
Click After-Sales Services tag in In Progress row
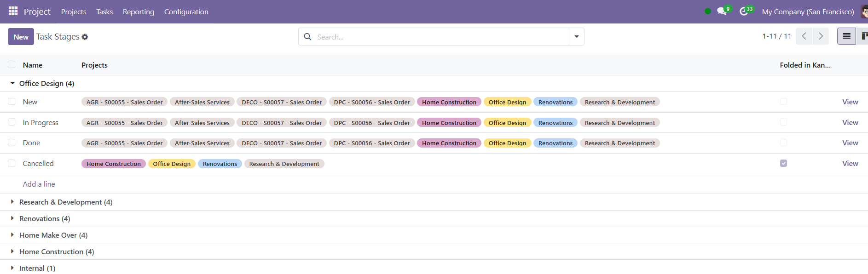202,123
